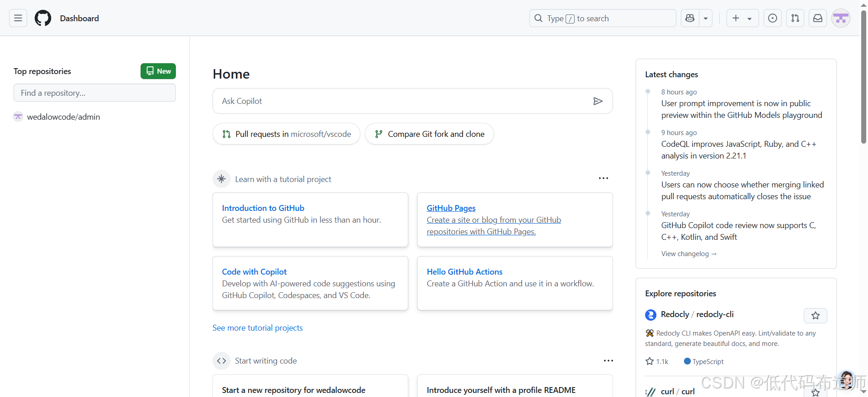Click the send arrow in Ask Copilot

[598, 101]
